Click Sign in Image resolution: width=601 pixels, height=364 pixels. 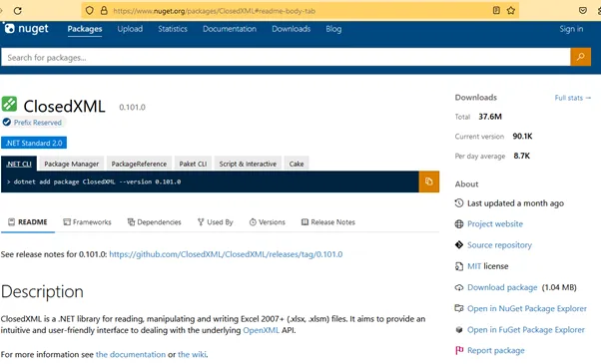tap(571, 29)
